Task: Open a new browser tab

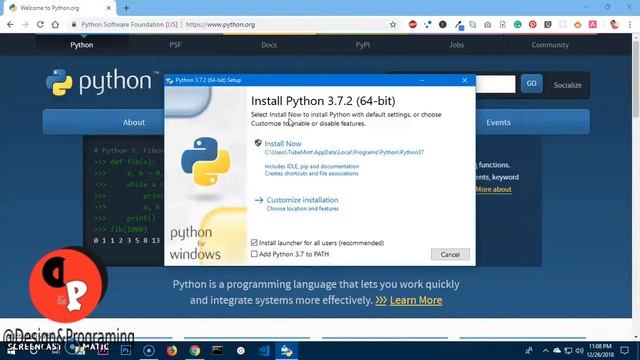Action: (x=127, y=8)
